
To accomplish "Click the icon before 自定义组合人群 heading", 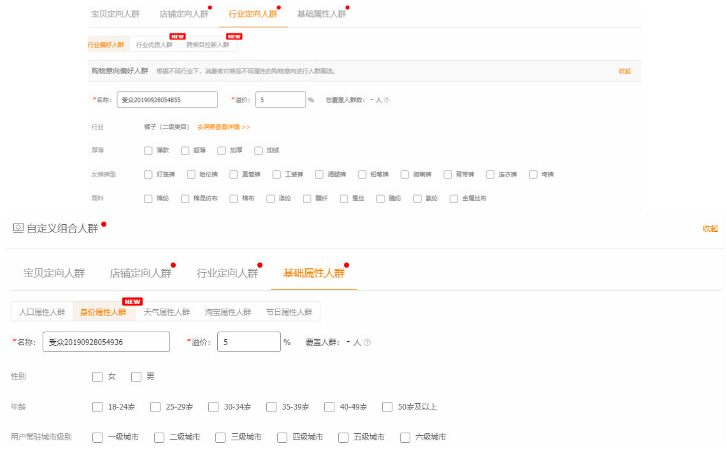I will click(17, 228).
